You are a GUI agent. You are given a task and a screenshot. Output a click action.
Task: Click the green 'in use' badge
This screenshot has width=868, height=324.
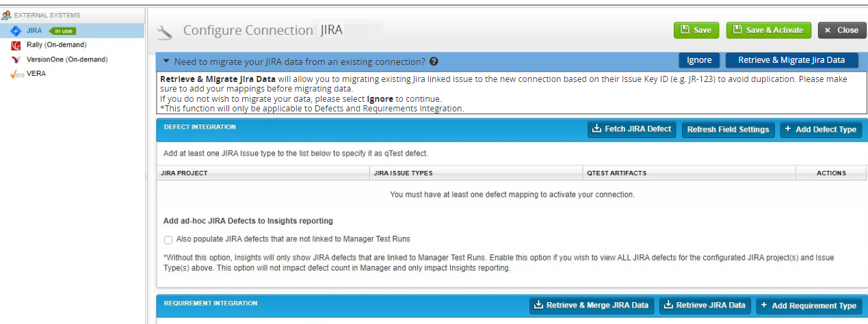[63, 31]
